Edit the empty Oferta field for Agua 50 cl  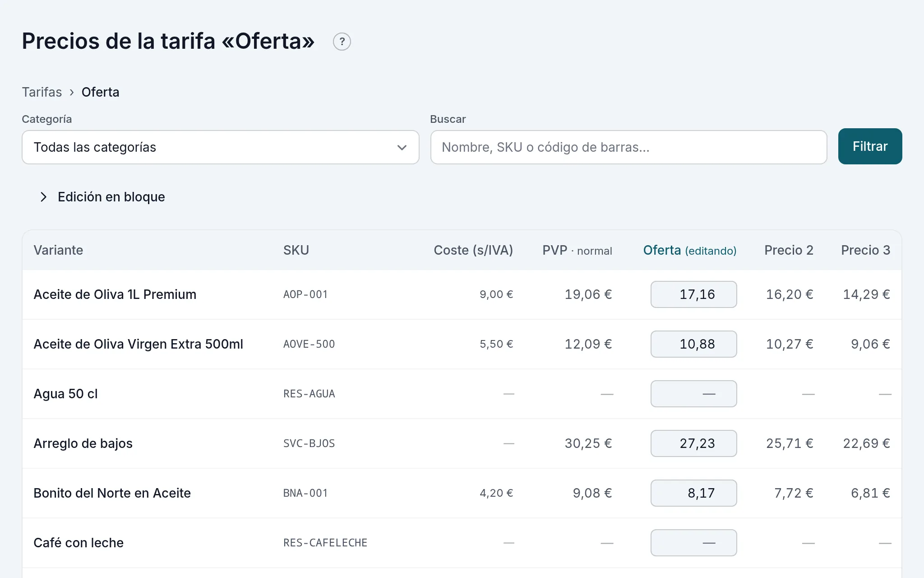pyautogui.click(x=693, y=394)
